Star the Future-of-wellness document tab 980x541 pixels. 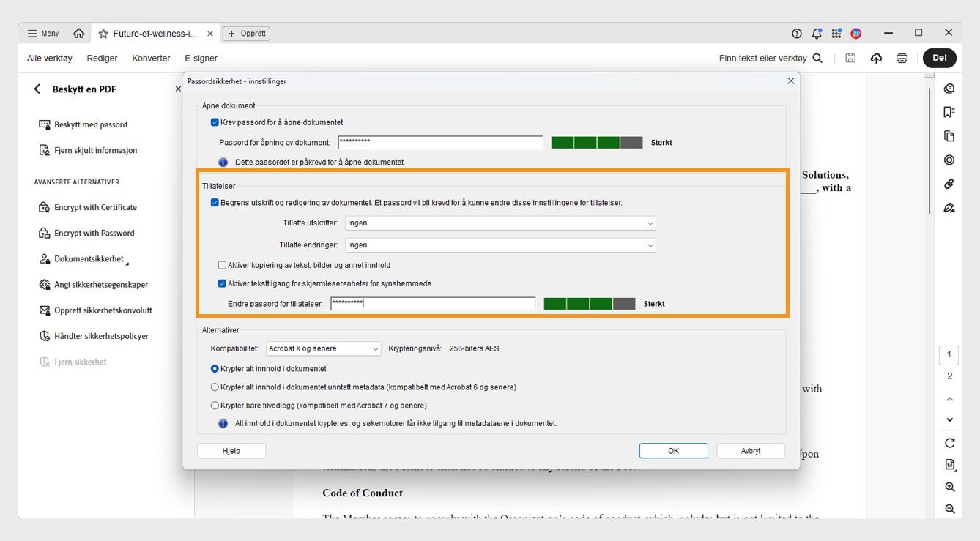[103, 34]
